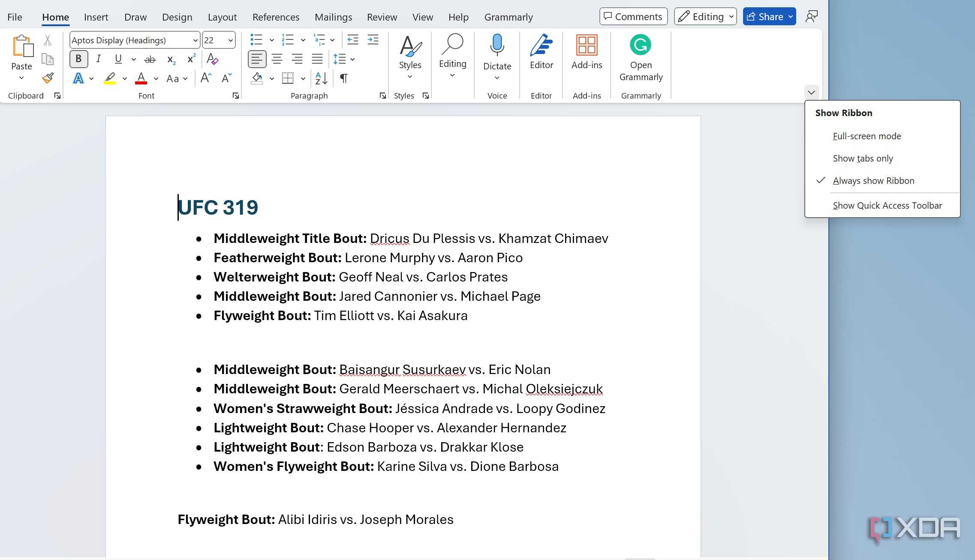Apply red font color
Image resolution: width=975 pixels, height=560 pixels.
[x=141, y=78]
